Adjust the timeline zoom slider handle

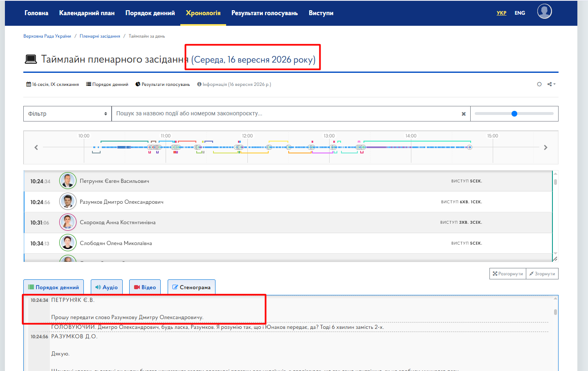514,114
